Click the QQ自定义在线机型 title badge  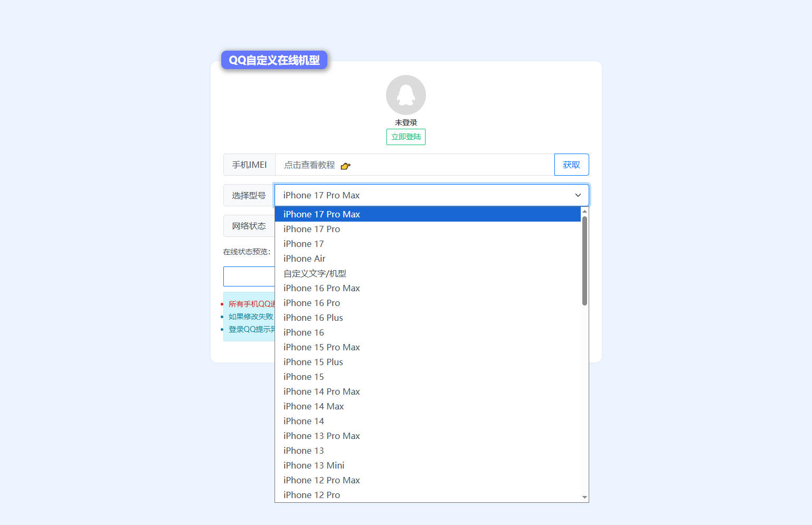coord(274,60)
